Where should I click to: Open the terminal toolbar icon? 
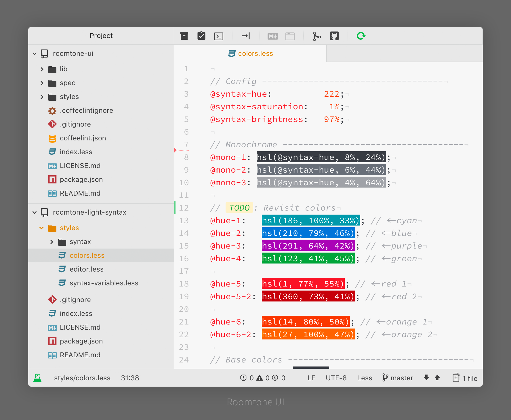(x=219, y=36)
